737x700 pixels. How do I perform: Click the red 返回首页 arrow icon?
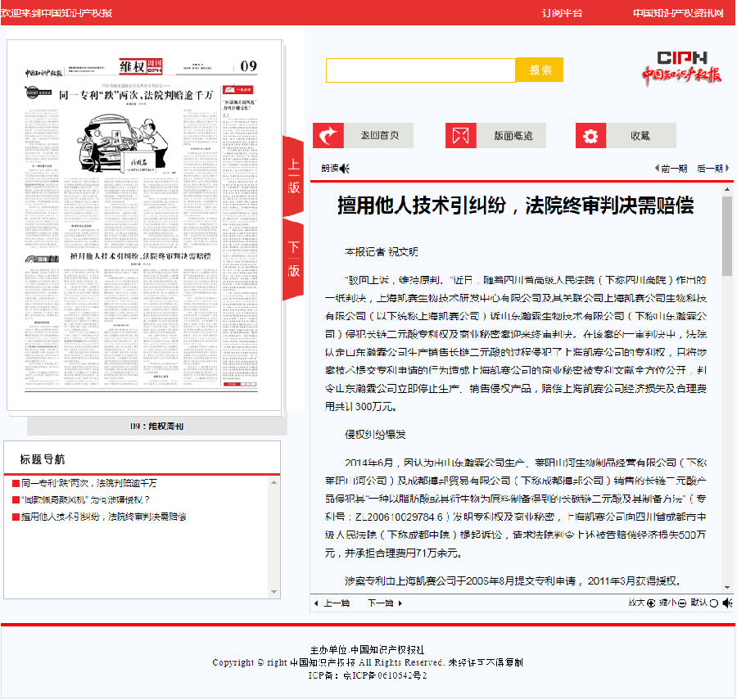point(328,136)
